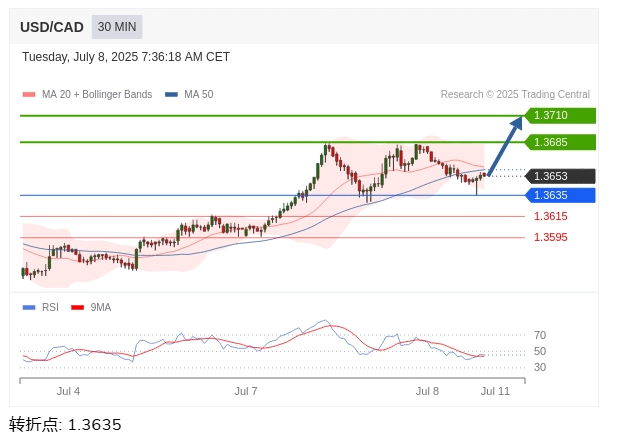Click the 9MA red legend swatch
This screenshot has height=441, width=636.
point(77,308)
